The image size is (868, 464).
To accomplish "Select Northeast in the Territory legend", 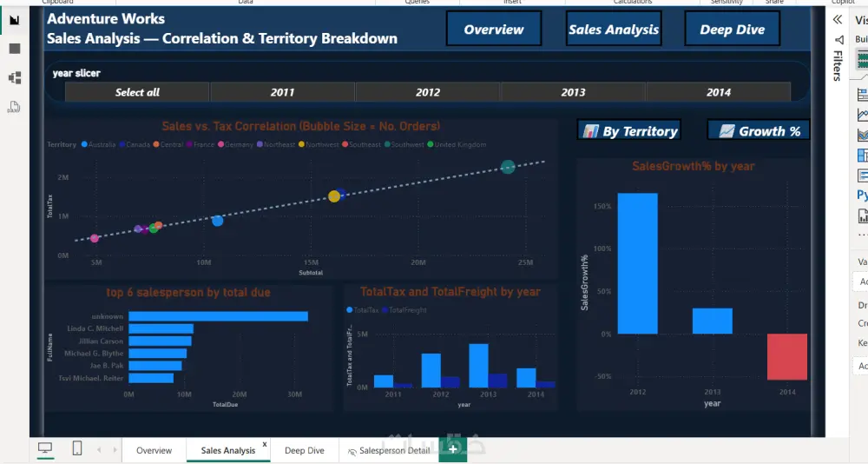I will tap(276, 144).
